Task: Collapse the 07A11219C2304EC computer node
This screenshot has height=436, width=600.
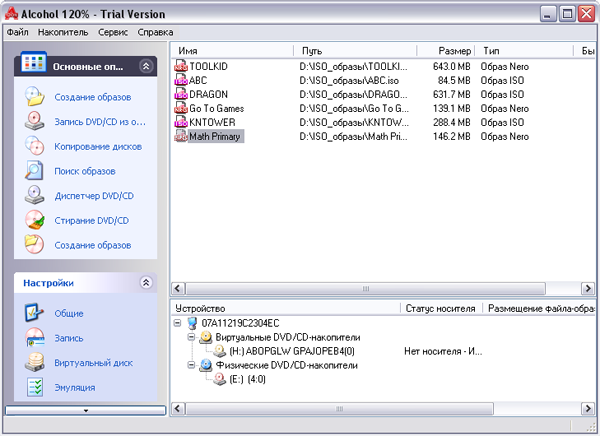Action: point(177,323)
